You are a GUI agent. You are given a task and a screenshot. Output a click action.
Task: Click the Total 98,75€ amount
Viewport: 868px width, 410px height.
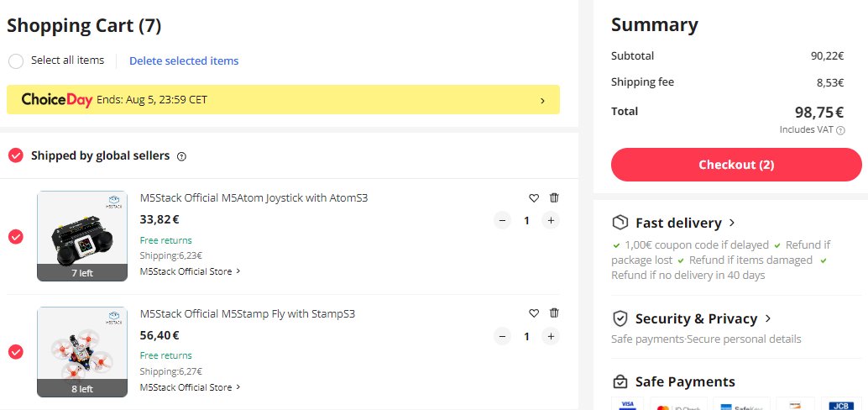point(819,113)
